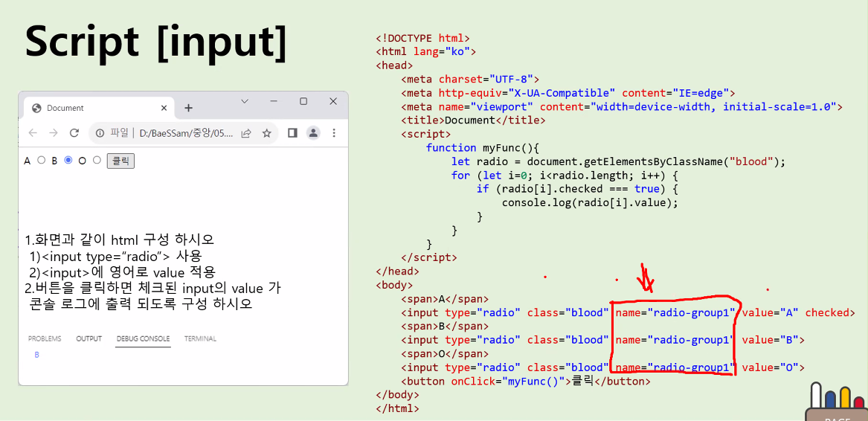868x421 pixels.
Task: Open the Chrome three-dot menu
Action: 334,133
